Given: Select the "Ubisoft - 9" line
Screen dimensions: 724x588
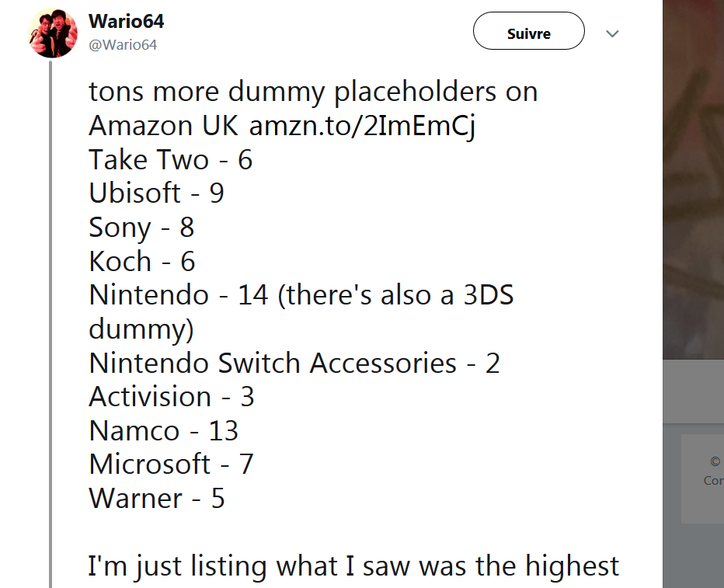Looking at the screenshot, I should coord(156,193).
